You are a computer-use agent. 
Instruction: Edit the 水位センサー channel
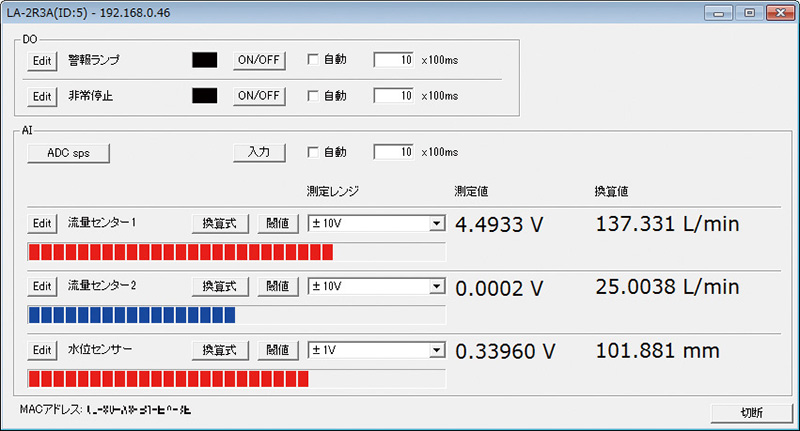(41, 350)
